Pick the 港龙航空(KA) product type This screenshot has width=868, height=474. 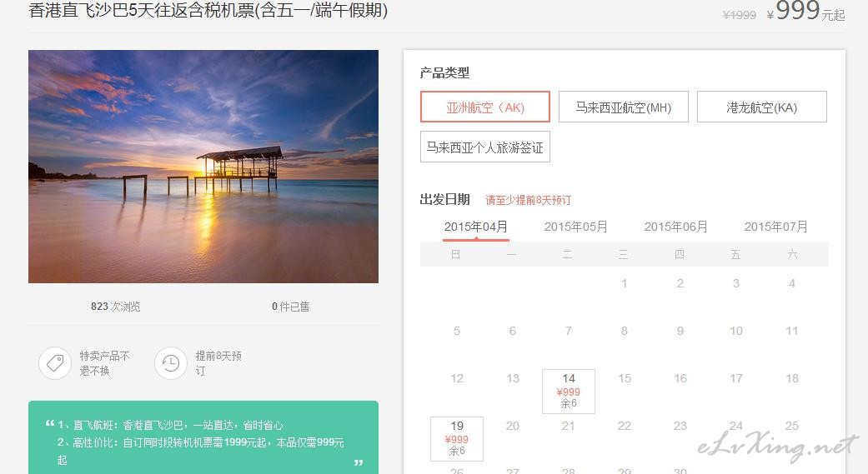coord(762,107)
